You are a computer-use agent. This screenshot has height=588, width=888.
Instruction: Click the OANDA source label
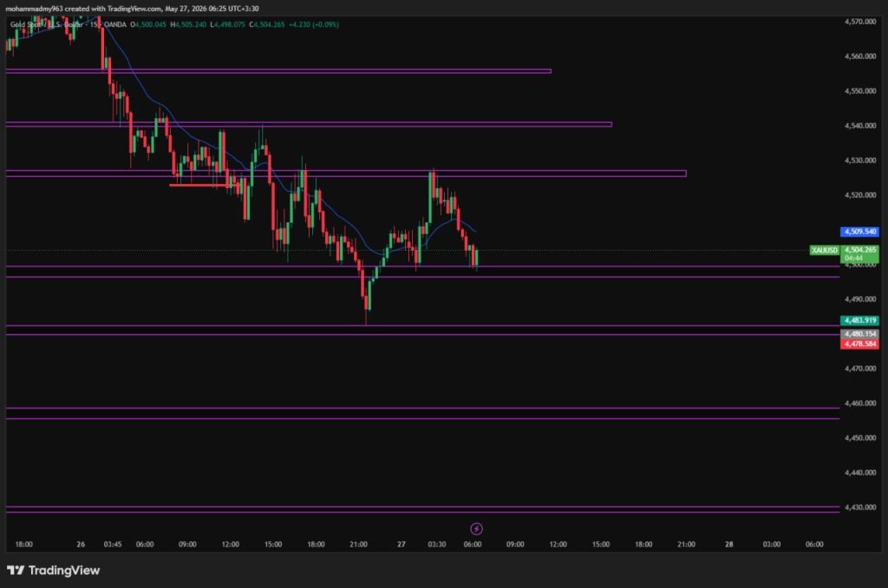[x=115, y=24]
